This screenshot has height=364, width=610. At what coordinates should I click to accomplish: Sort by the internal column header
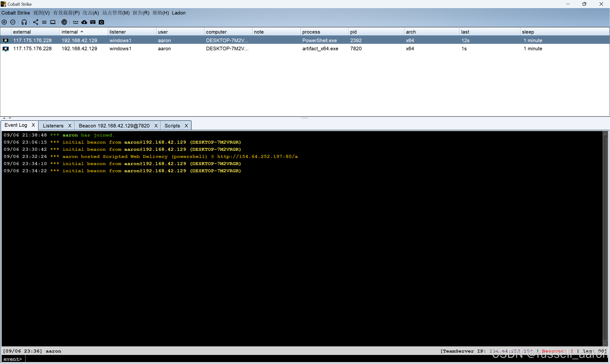coord(70,32)
